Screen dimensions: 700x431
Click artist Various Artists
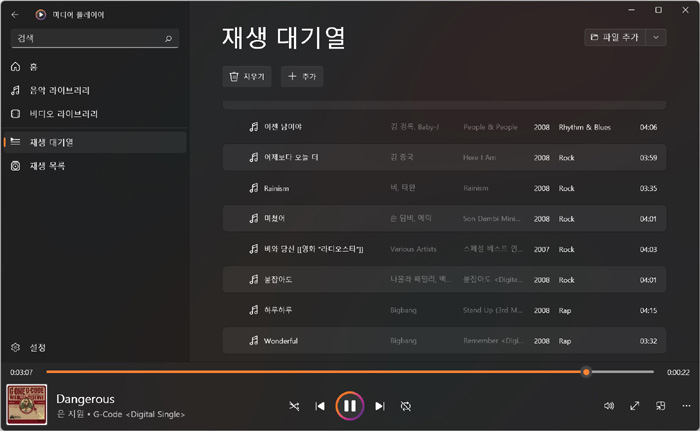click(413, 249)
